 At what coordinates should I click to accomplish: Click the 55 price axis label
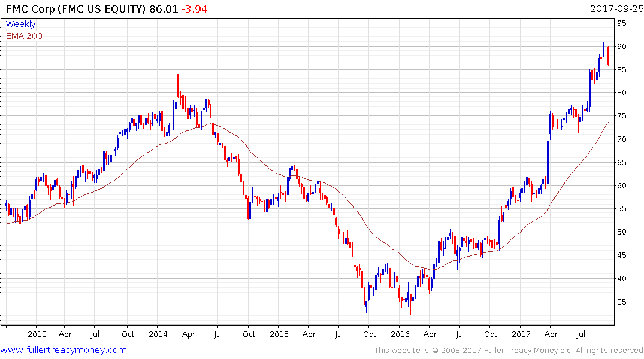(x=622, y=209)
